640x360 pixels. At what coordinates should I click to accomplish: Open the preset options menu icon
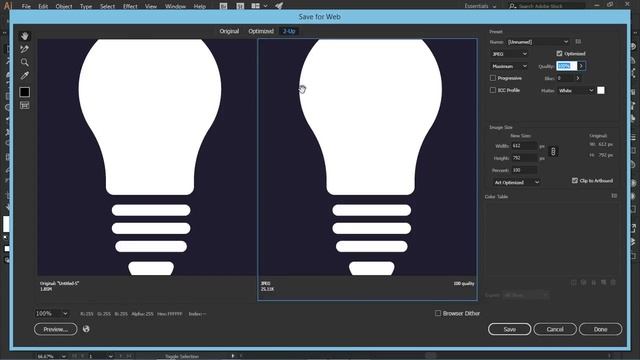click(578, 42)
